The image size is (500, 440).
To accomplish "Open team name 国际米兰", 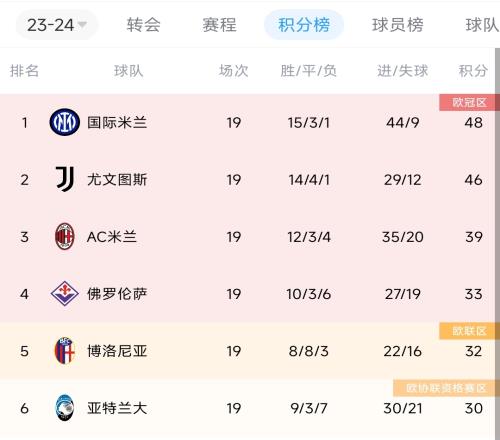I will pos(117,122).
